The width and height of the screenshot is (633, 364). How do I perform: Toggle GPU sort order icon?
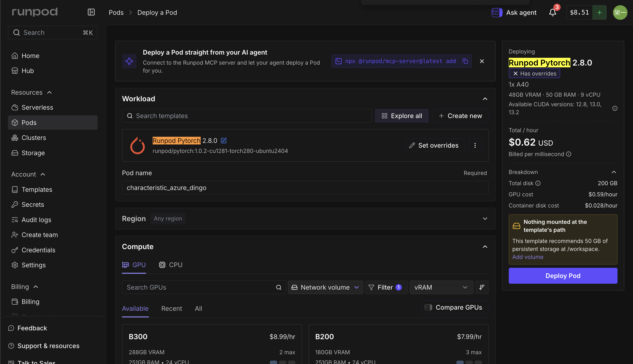pos(481,287)
